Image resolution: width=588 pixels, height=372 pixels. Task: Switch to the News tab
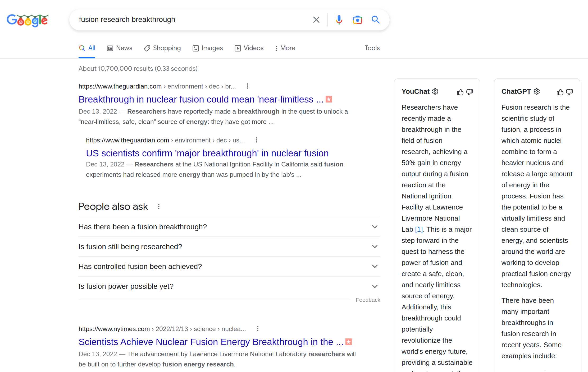click(x=120, y=48)
